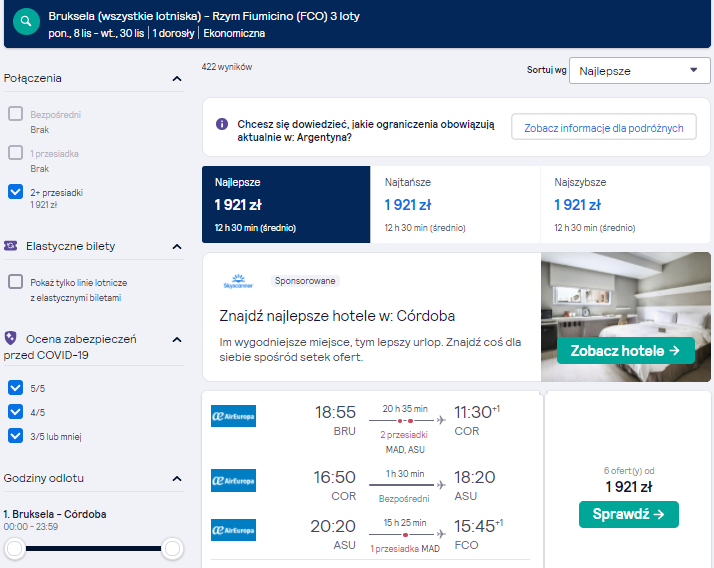Click the purple info icon in the restrictions notice

coord(222,124)
